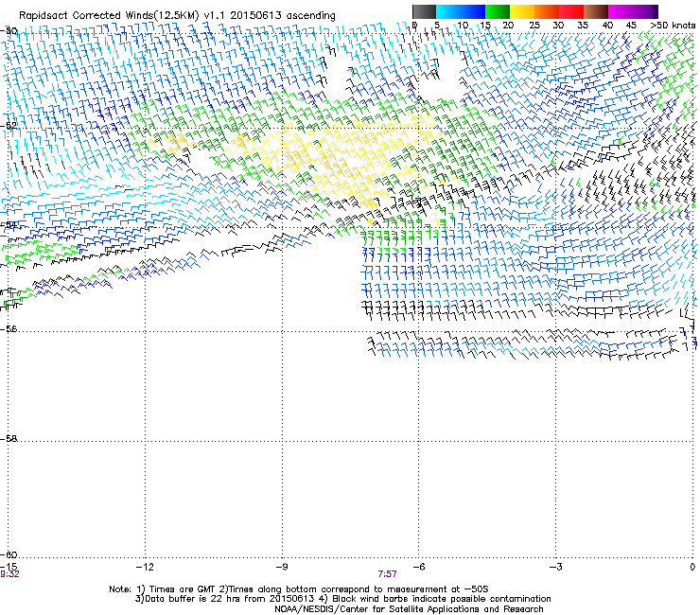Viewport: 700px width, 615px height.
Task: Click the latitude label "-54"
Action: [9, 224]
